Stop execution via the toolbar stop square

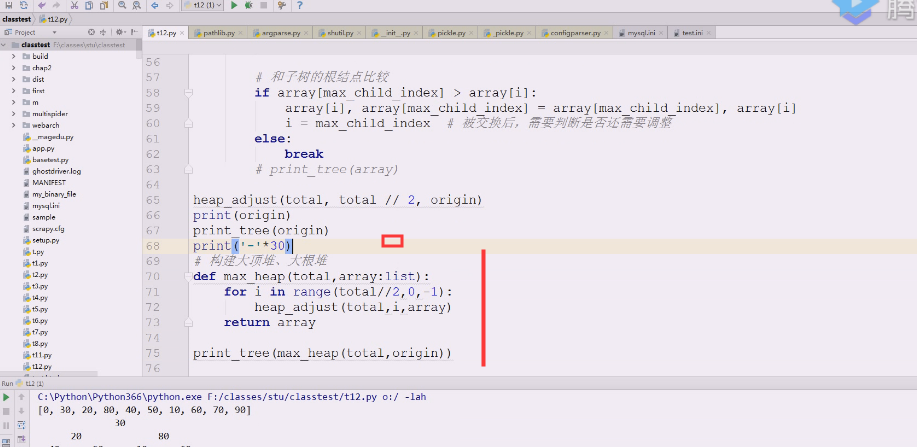(264, 5)
